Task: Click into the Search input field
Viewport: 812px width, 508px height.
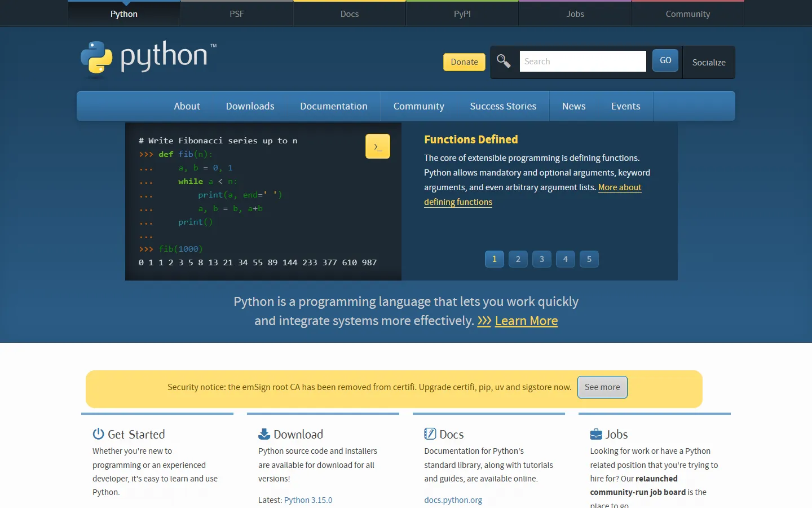Action: (583, 61)
